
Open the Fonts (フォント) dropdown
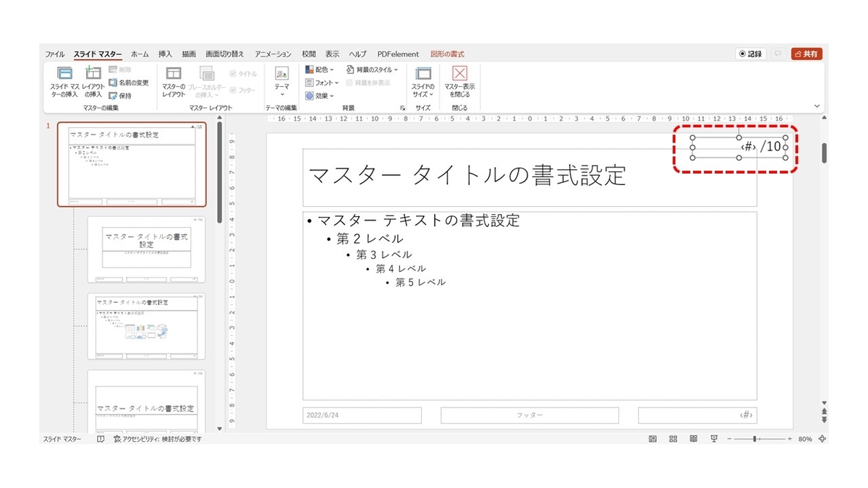(321, 82)
